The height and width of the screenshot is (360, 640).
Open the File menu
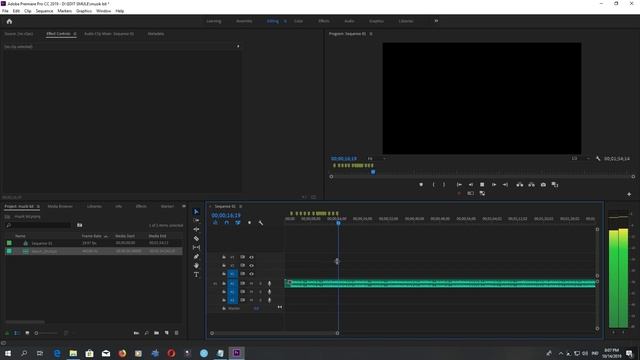(x=5, y=11)
